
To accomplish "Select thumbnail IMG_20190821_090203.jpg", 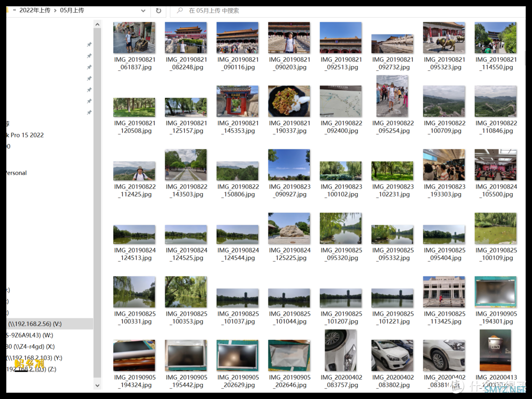I will [x=289, y=37].
